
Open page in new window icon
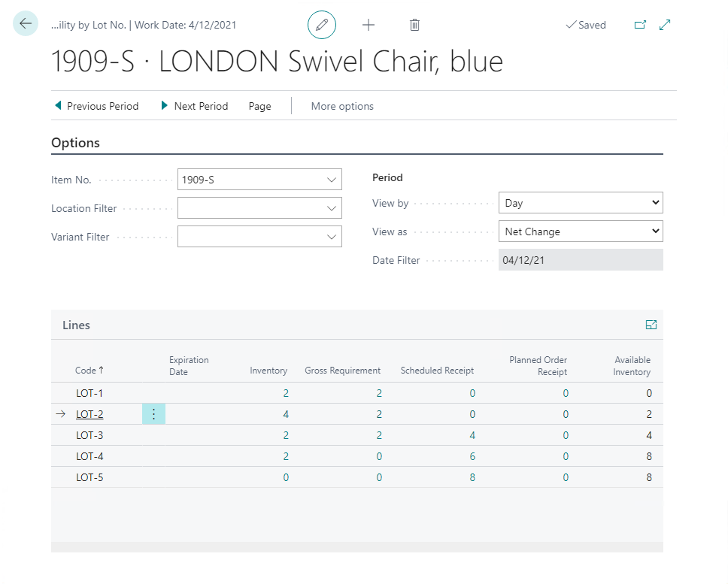pos(640,25)
